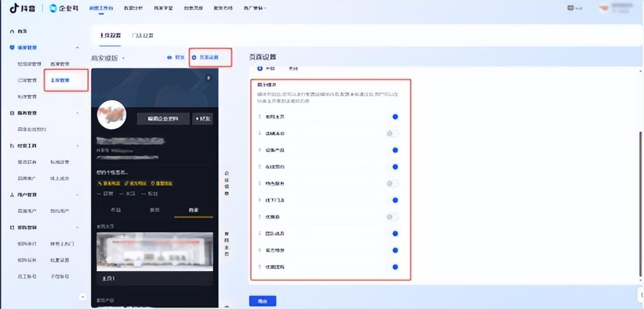644x309 pixels.
Task: Click the Douyin logo in the header
Action: tap(22, 8)
